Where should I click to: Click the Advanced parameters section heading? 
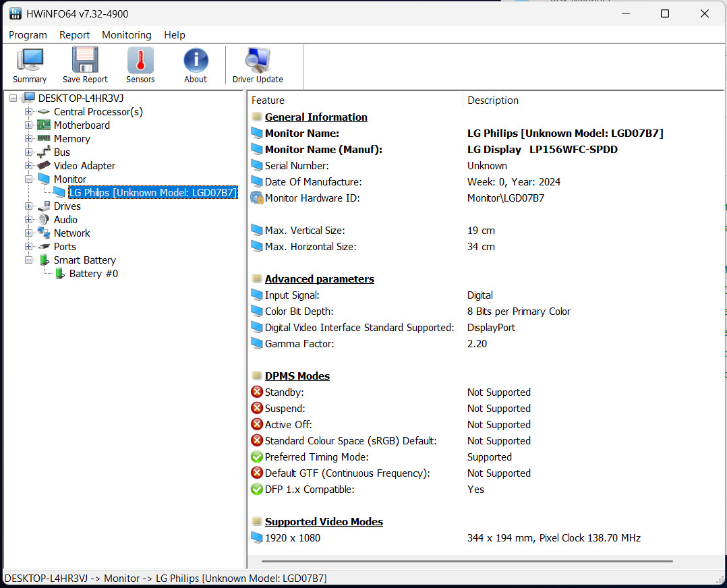[x=320, y=279]
